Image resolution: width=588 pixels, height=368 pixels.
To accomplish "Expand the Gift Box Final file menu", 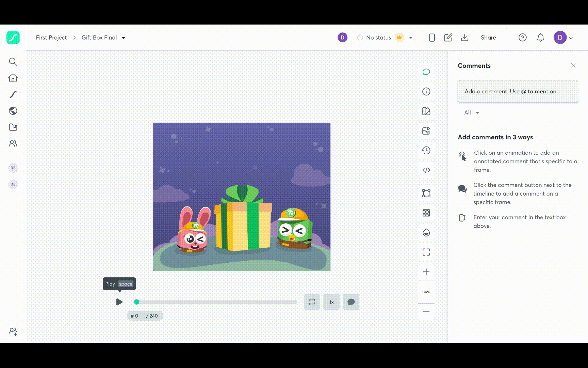I will click(124, 38).
